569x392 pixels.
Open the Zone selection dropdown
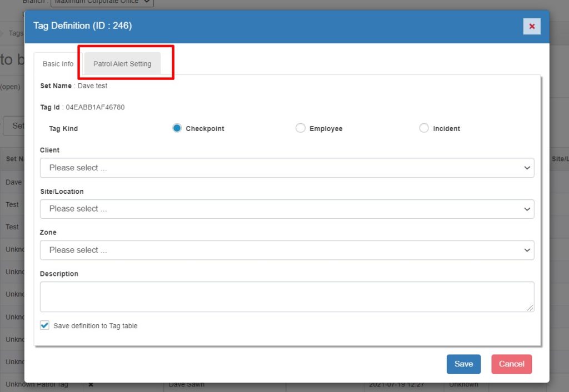pos(287,250)
